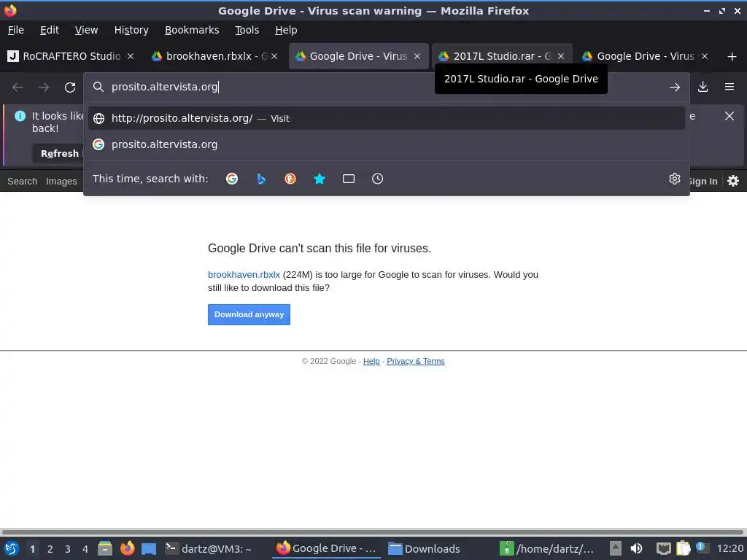Open the Tools menu
This screenshot has width=747, height=560.
click(x=247, y=30)
